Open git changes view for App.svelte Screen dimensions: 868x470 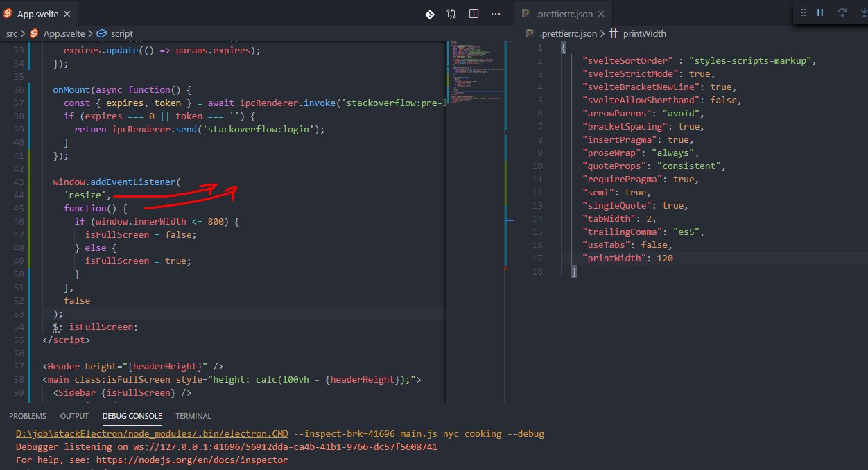[x=429, y=13]
